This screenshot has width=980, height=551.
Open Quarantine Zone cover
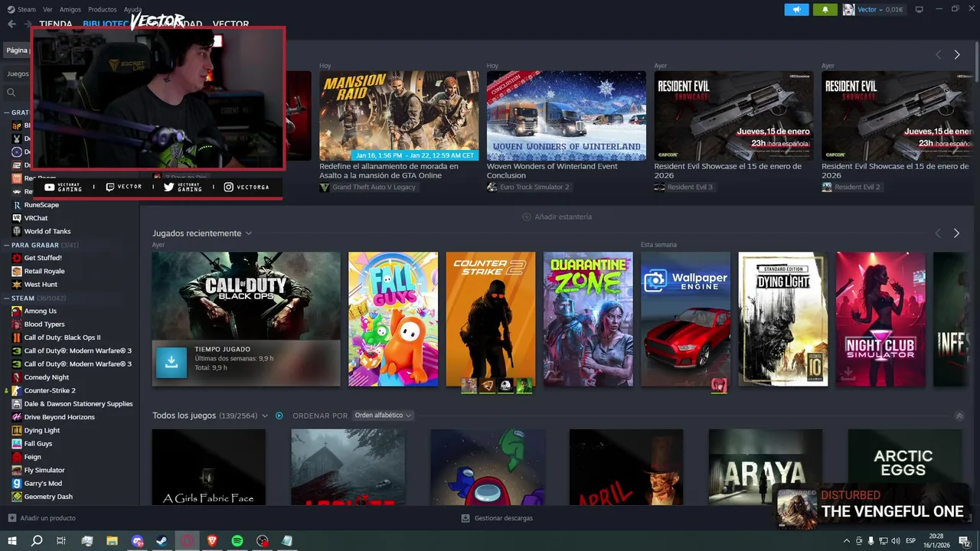click(588, 319)
